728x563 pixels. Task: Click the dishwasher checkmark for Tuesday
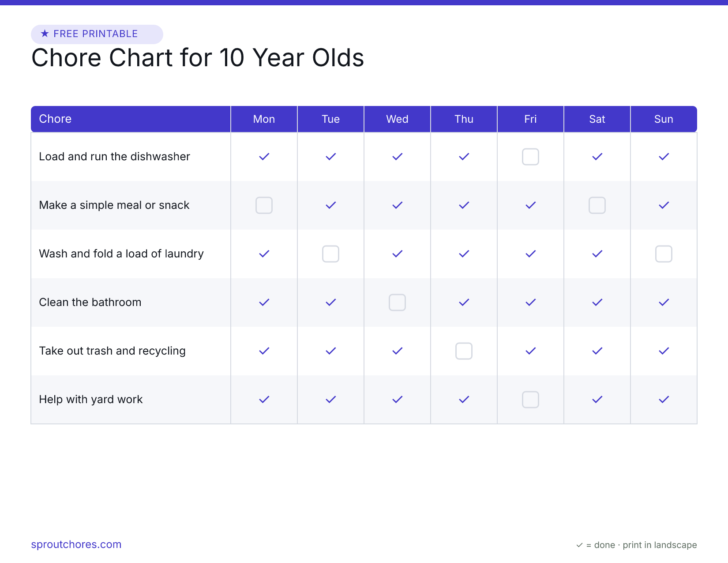(330, 157)
